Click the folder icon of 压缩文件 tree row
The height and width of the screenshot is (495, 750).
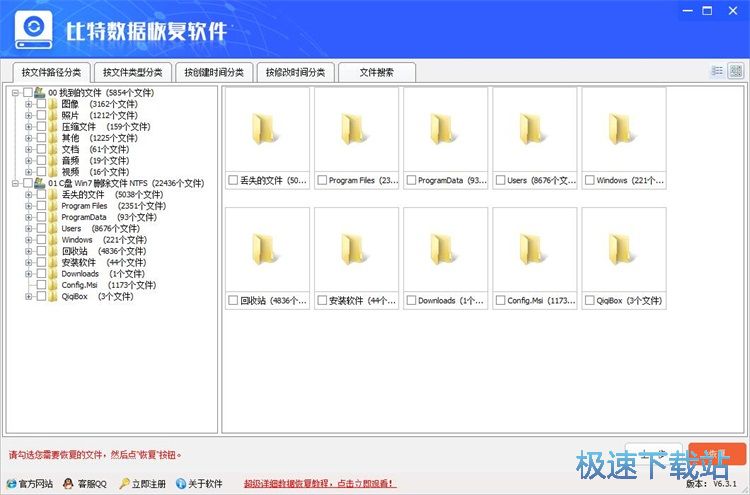(x=53, y=127)
